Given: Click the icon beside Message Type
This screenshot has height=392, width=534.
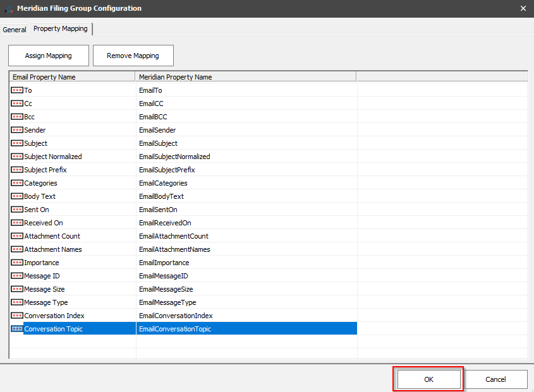Looking at the screenshot, I should coord(16,302).
